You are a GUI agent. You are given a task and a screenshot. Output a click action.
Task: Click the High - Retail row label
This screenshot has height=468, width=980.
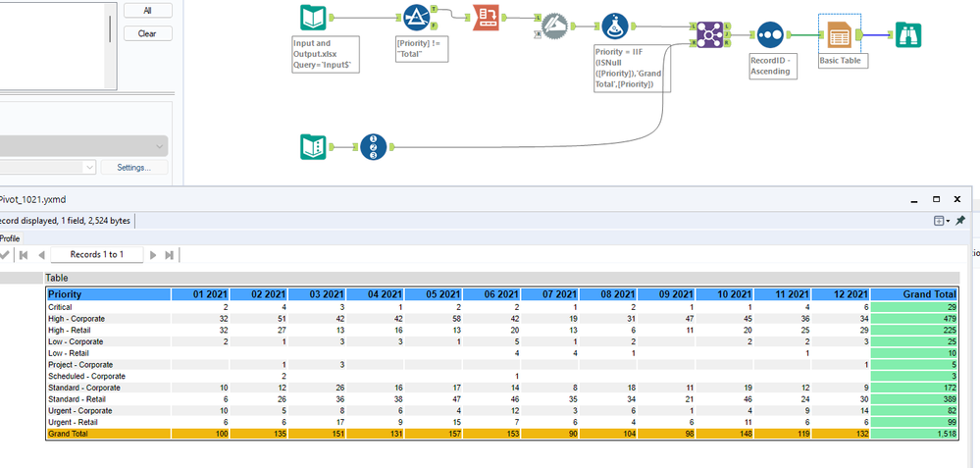click(x=71, y=330)
